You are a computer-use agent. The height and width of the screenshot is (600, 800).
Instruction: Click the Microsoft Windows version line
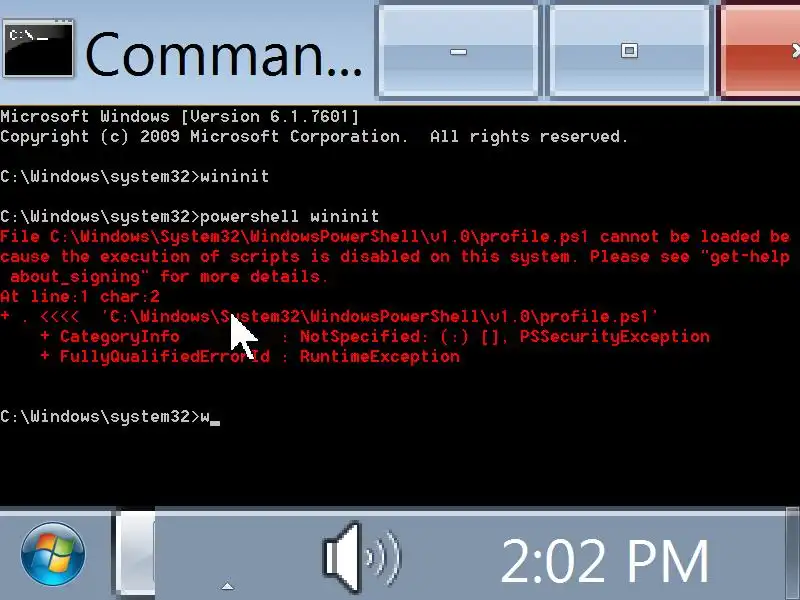(180, 117)
